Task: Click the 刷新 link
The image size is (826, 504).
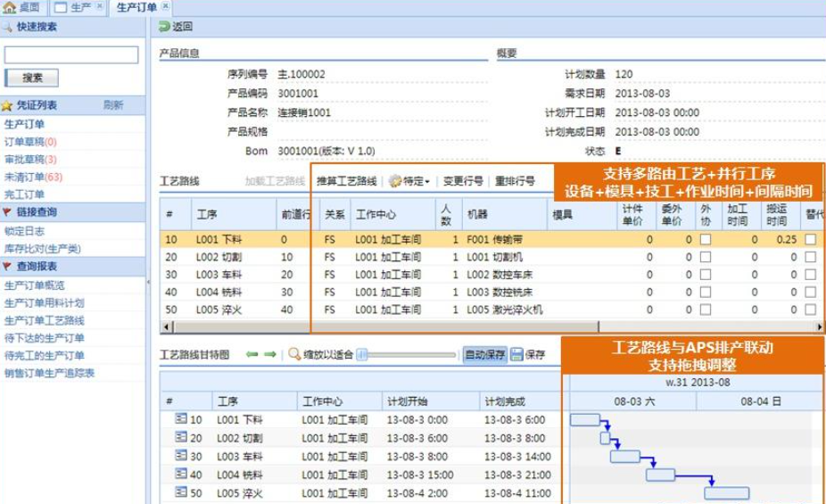Action: click(112, 105)
